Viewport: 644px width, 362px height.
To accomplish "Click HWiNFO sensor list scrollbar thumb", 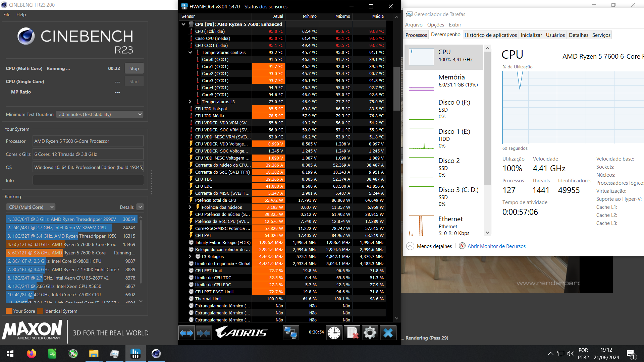I will click(x=396, y=88).
